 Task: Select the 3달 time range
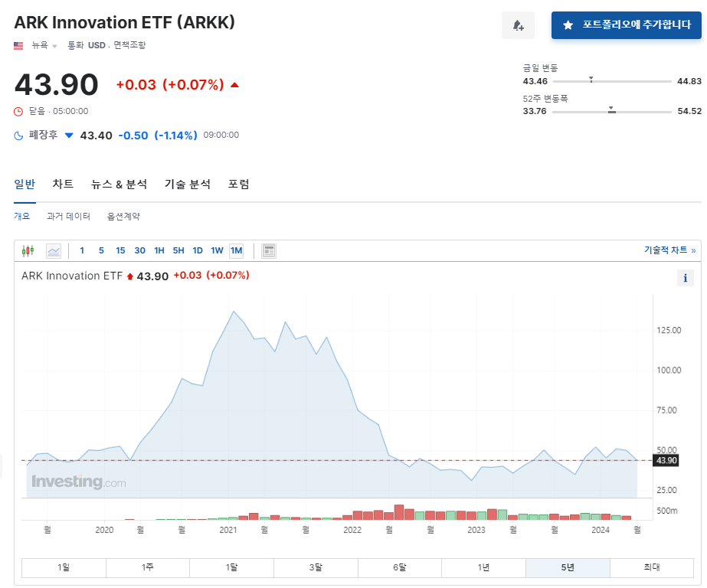pyautogui.click(x=316, y=568)
